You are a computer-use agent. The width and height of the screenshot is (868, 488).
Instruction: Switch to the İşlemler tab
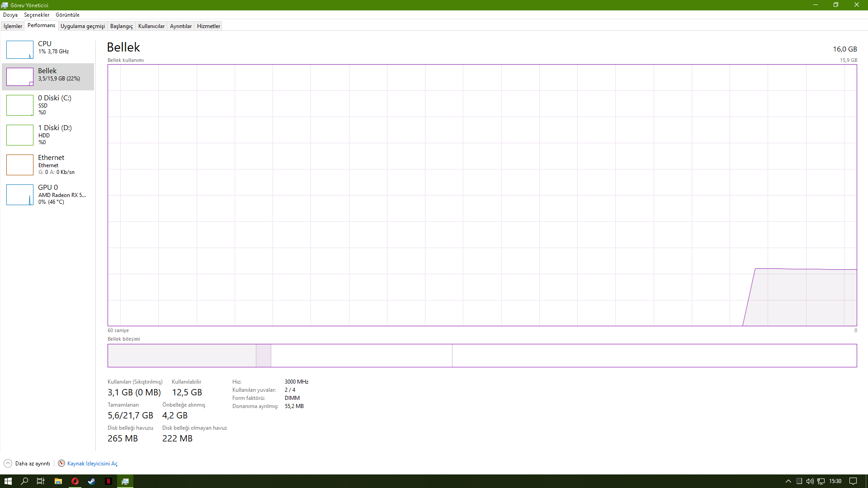coord(13,26)
